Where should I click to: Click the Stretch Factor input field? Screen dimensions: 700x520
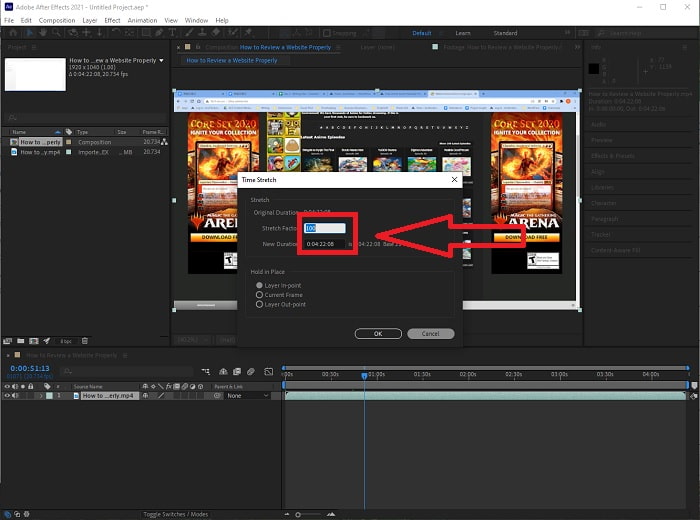pyautogui.click(x=325, y=228)
